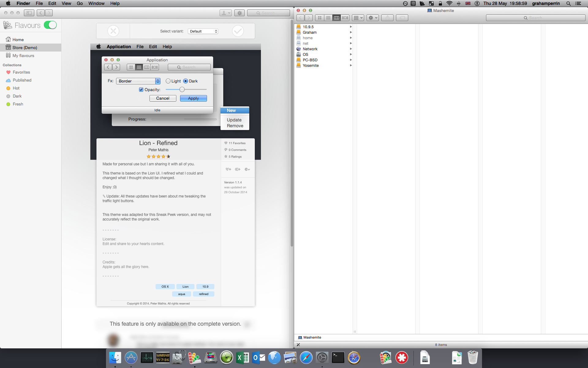Click the sidebar toggle in the Flavours toolbar
588x368 pixels.
tap(29, 13)
